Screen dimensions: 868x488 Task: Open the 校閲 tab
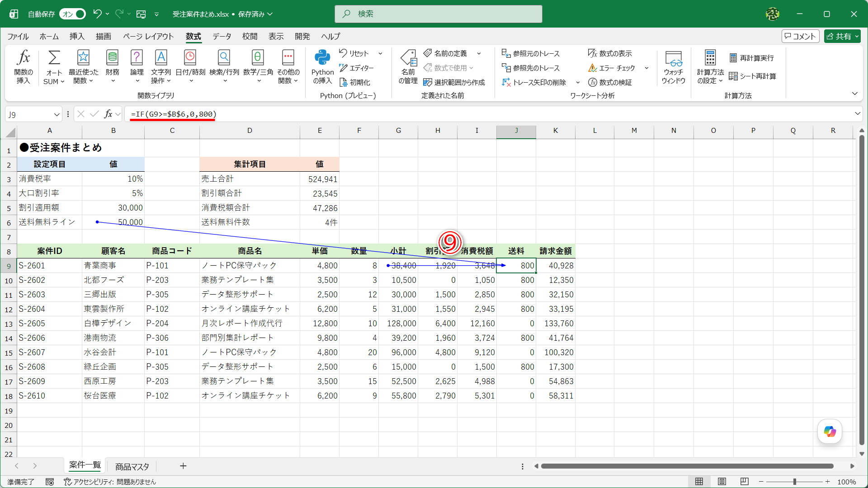pyautogui.click(x=250, y=36)
